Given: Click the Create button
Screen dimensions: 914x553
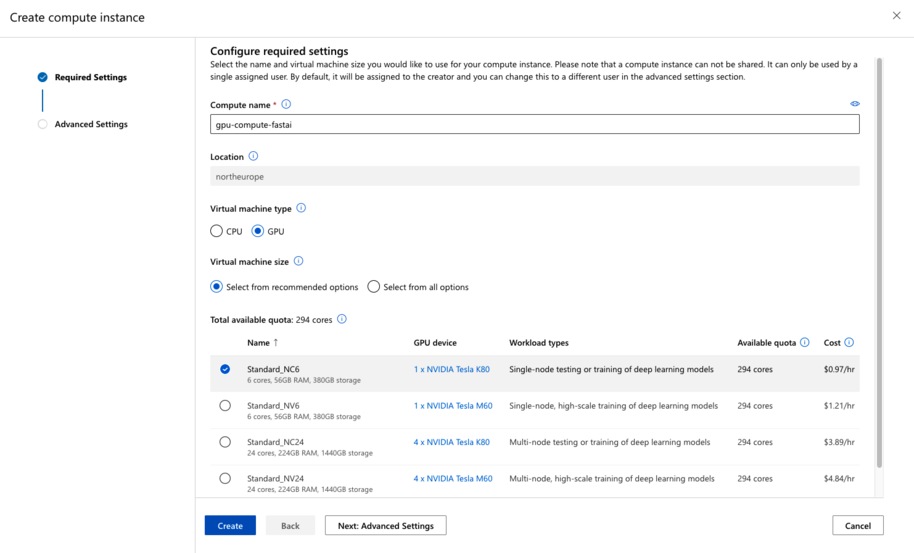Looking at the screenshot, I should coord(230,526).
